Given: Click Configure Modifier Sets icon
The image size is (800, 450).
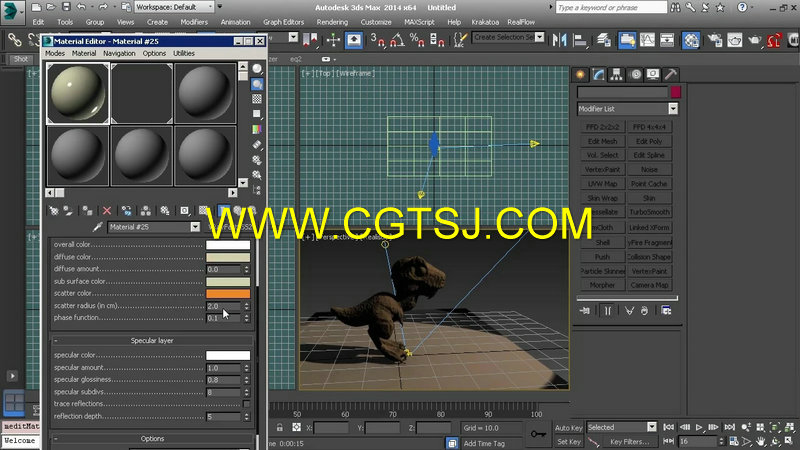Looking at the screenshot, I should pos(666,310).
